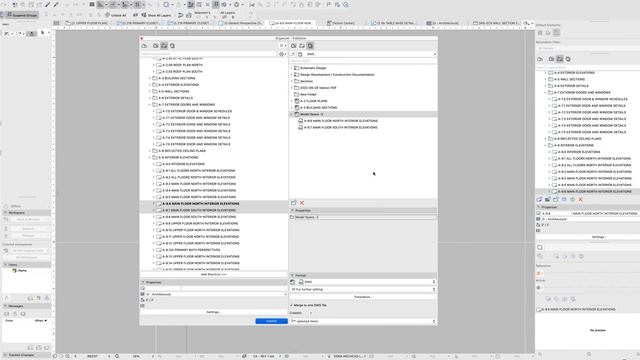Expand A-3 BUILDING SECTIONS folder in Organizer left tree
Viewport: 640px width, 360px height.
pyautogui.click(x=150, y=78)
